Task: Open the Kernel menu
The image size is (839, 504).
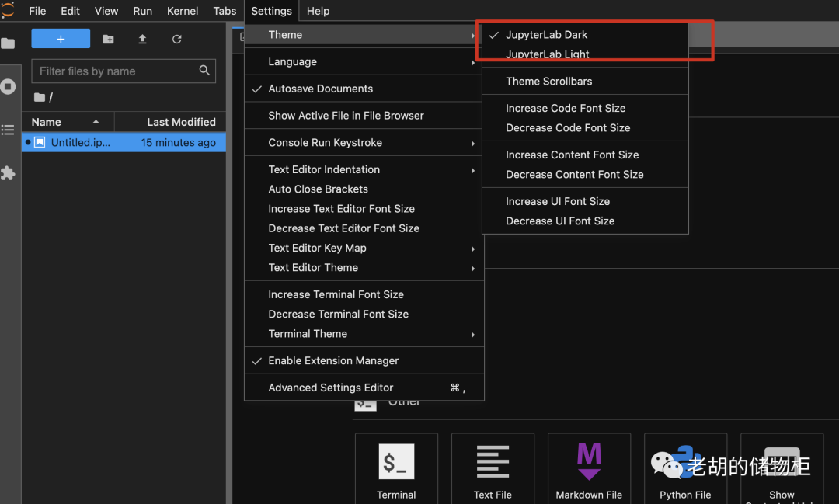Action: 183,11
